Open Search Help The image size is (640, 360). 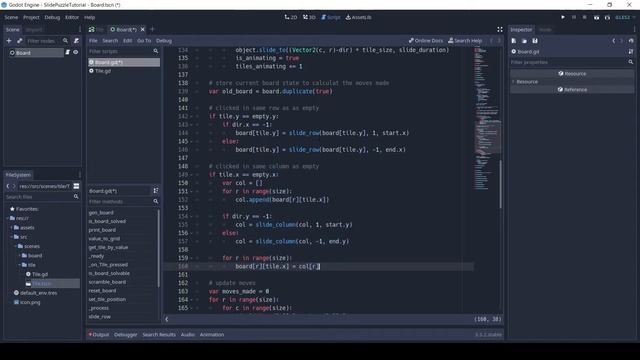tap(465, 40)
